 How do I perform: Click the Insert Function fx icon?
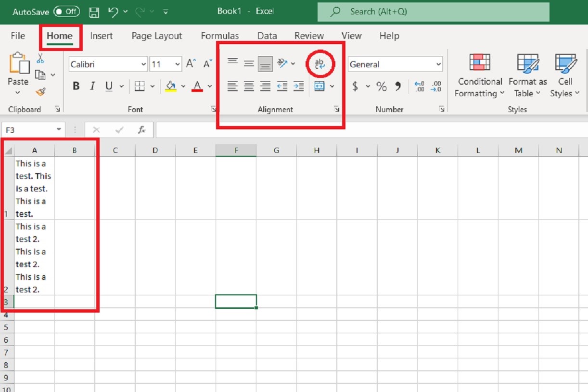142,130
